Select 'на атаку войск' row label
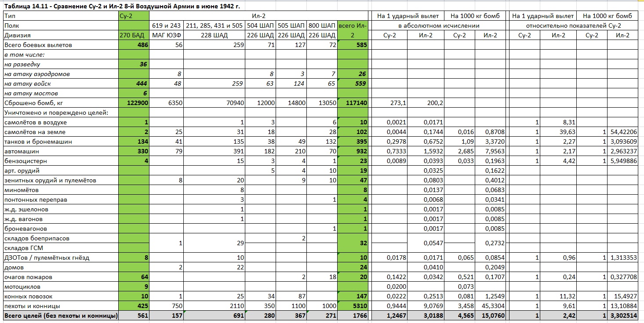Image resolution: width=644 pixels, height=323 pixels. 61,83
